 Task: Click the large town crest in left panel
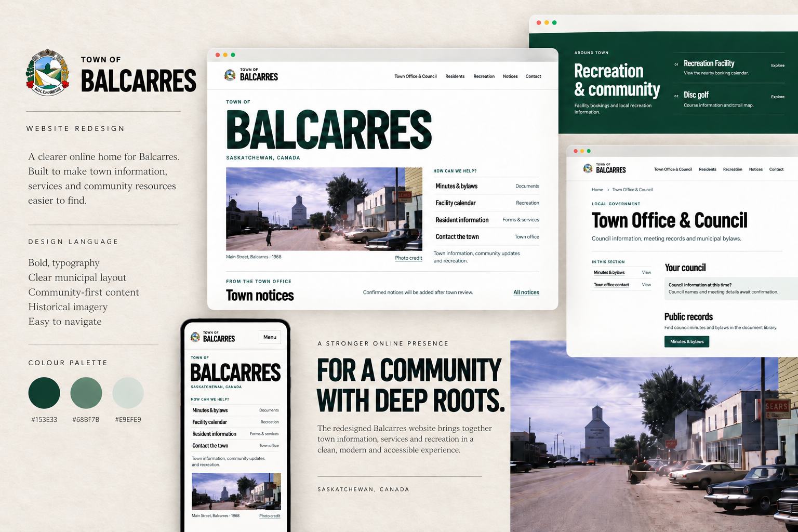click(48, 73)
